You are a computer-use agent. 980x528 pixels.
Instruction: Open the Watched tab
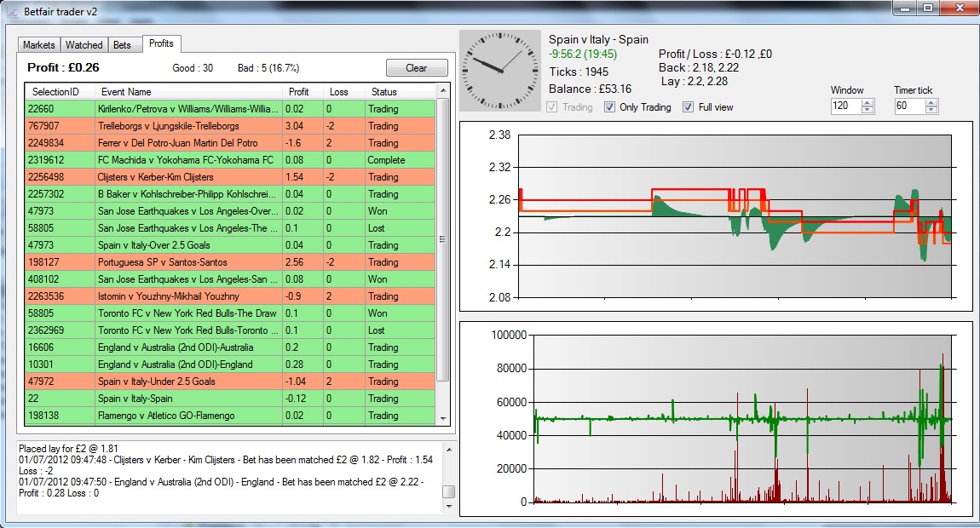[x=84, y=44]
